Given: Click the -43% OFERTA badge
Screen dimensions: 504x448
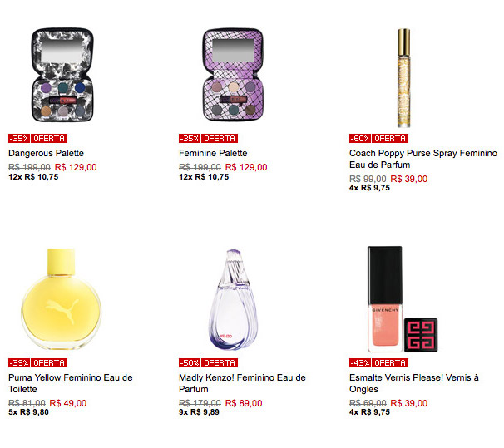Looking at the screenshot, I should click(378, 363).
